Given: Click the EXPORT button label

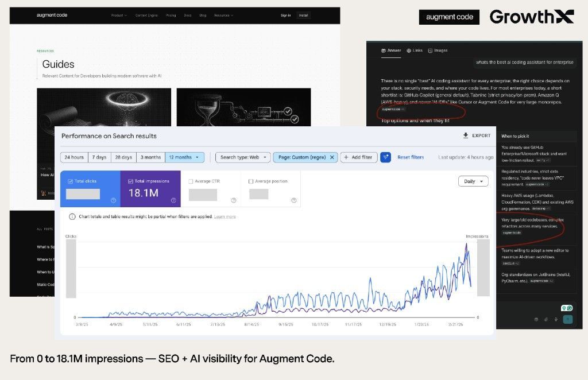Looking at the screenshot, I should (481, 135).
